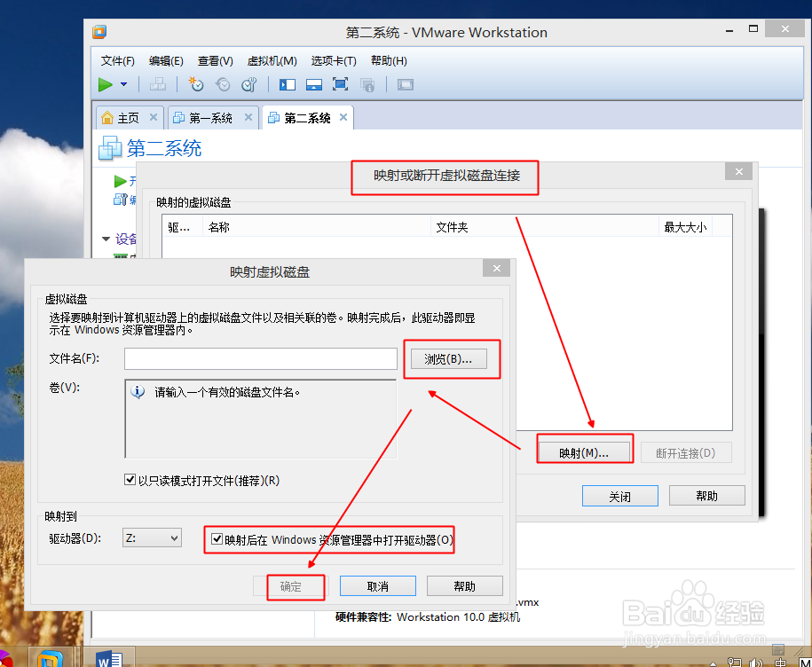This screenshot has height=667, width=812.
Task: Click the send Ctrl+Alt+Del toolbar icon
Action: point(158,84)
